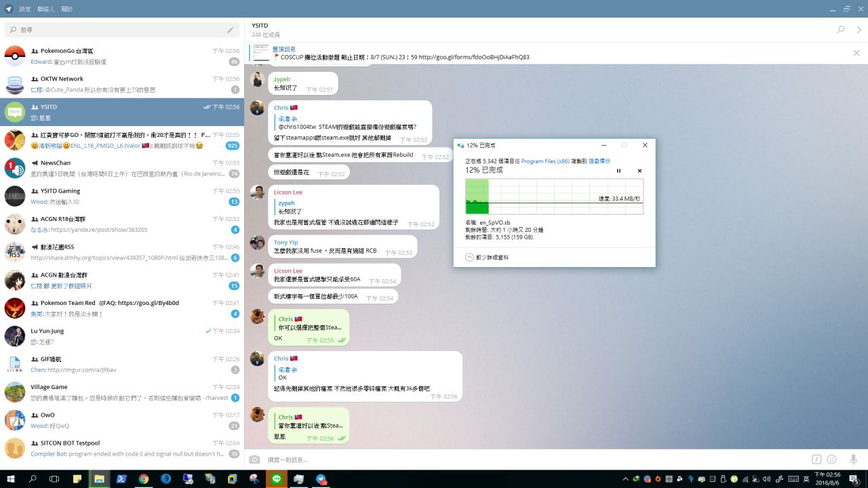Click the pinned message thumbnail image

(x=261, y=53)
